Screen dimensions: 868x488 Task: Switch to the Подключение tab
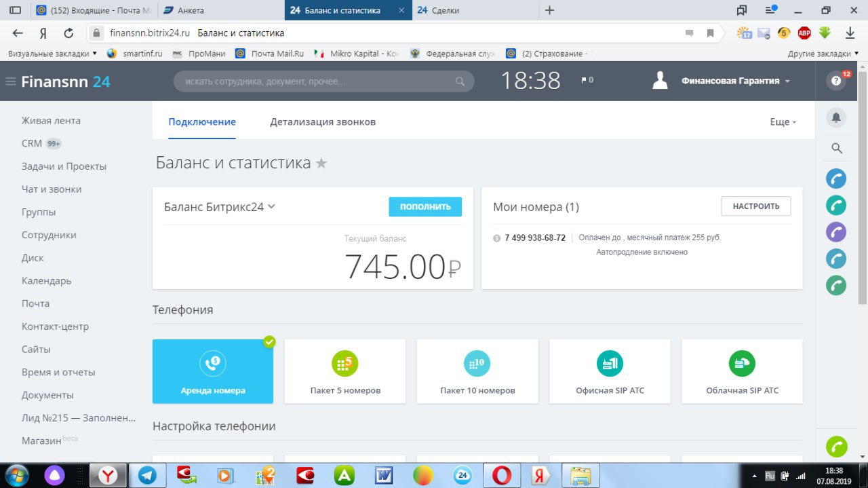pos(202,122)
